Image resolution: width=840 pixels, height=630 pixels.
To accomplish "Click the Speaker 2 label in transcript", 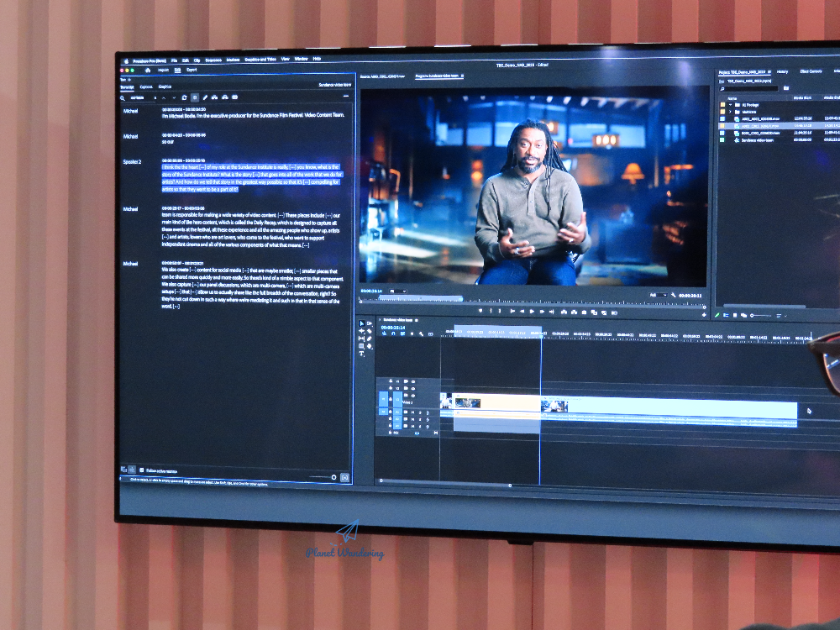I will [132, 162].
